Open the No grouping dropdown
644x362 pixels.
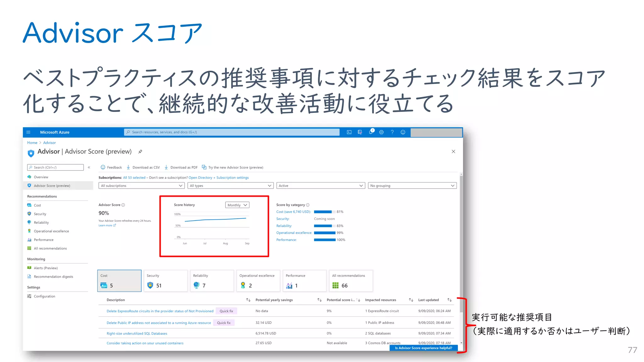coord(412,186)
